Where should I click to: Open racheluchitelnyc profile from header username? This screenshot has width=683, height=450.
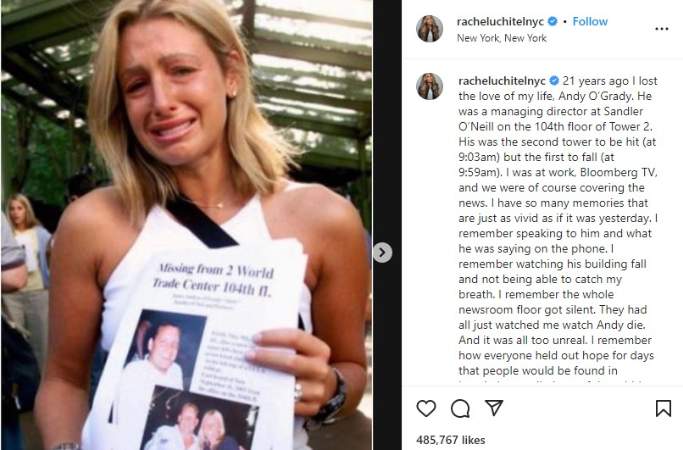[500, 21]
